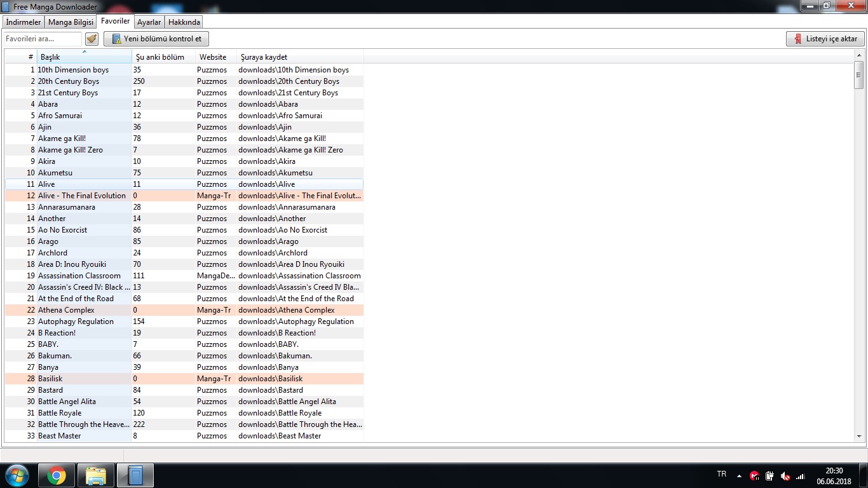Select the Basilisk title

50,379
